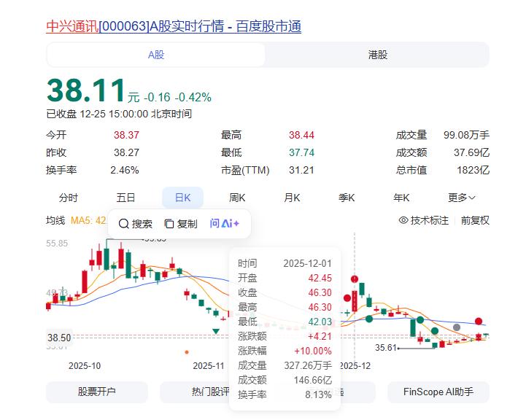Select the 月K monthly chart tab
The height and width of the screenshot is (420, 518).
coord(292,198)
